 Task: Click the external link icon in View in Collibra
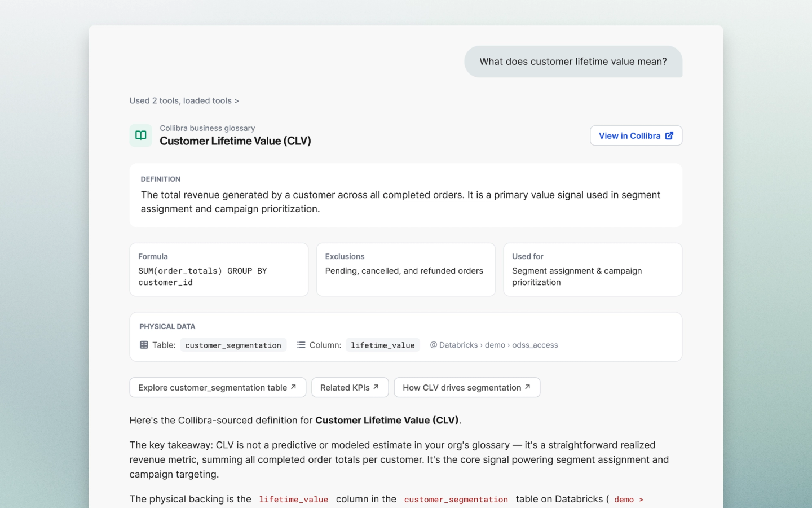(x=669, y=135)
